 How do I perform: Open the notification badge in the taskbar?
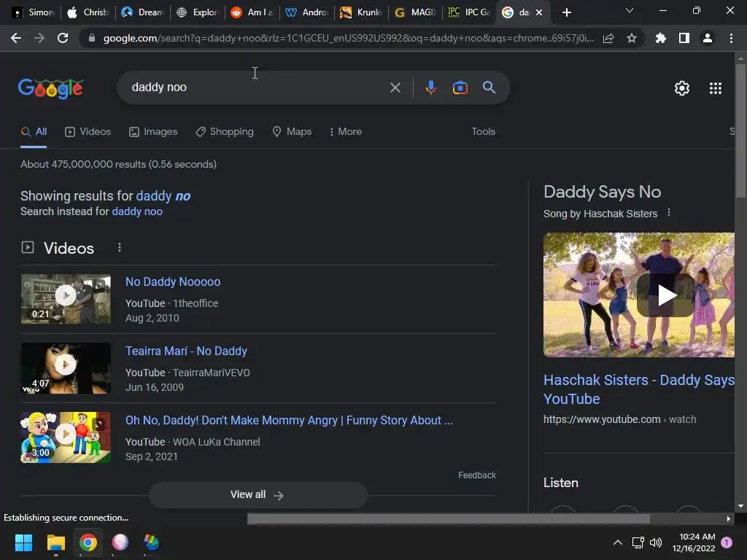point(727,542)
